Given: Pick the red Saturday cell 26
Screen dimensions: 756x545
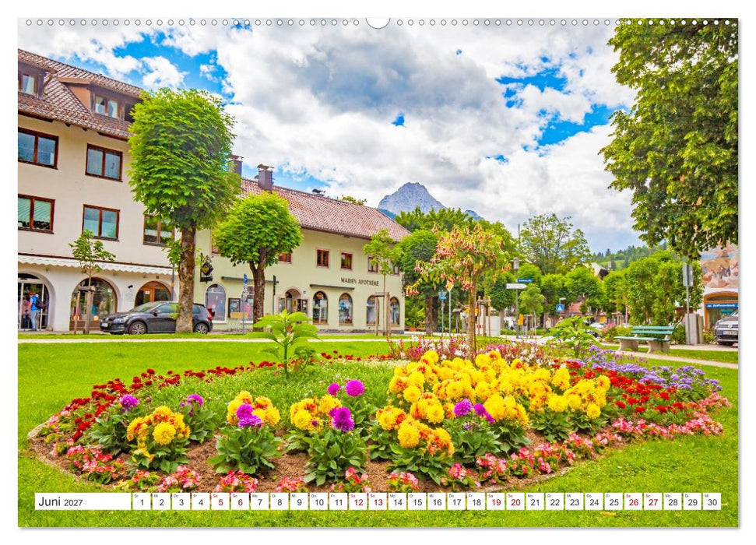Looking at the screenshot, I should pyautogui.click(x=634, y=501).
